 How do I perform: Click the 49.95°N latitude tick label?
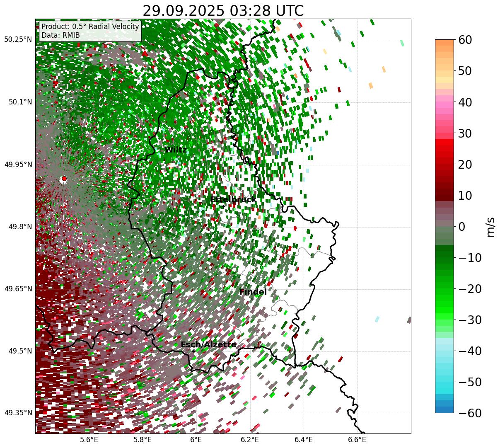pos(18,165)
